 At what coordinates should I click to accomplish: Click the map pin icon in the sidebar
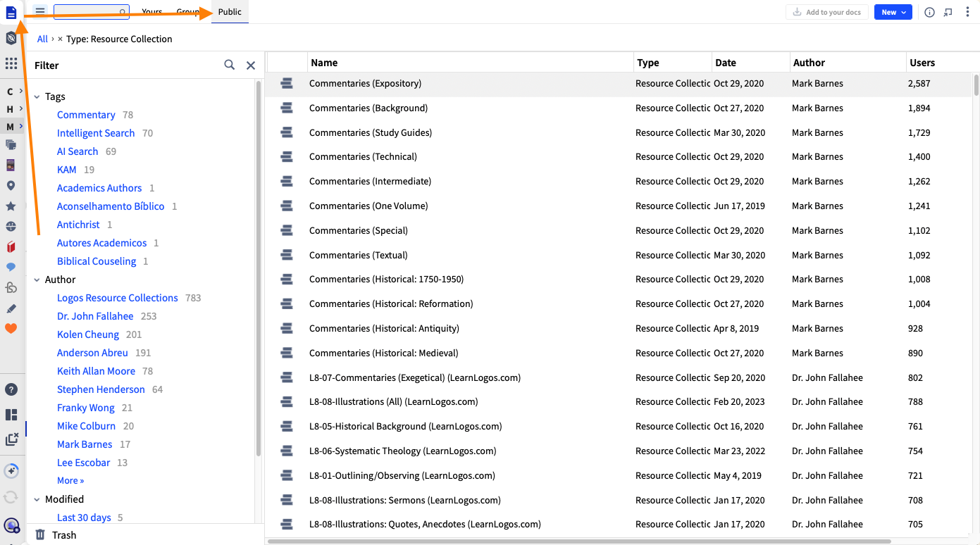click(x=11, y=186)
